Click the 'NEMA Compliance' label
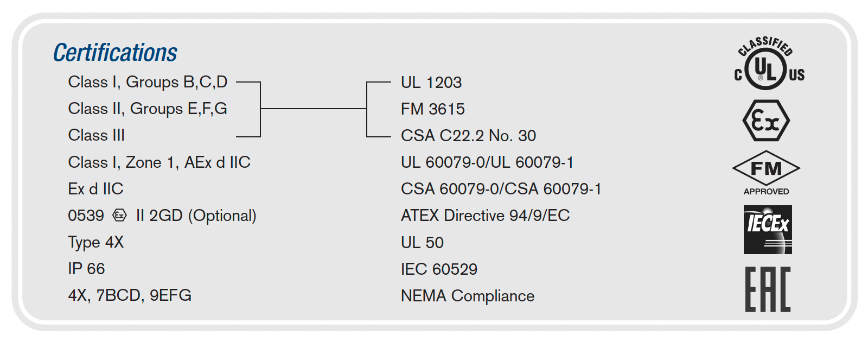The height and width of the screenshot is (341, 868). pyautogui.click(x=468, y=296)
